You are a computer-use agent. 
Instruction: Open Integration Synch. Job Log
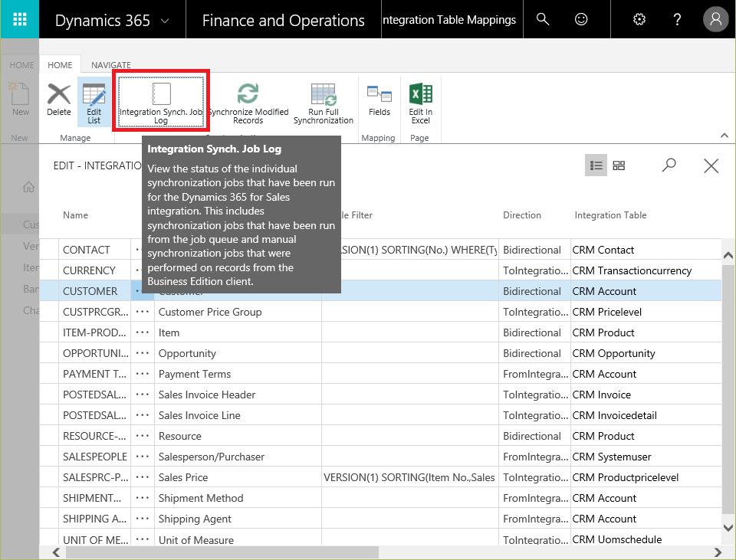tap(160, 102)
